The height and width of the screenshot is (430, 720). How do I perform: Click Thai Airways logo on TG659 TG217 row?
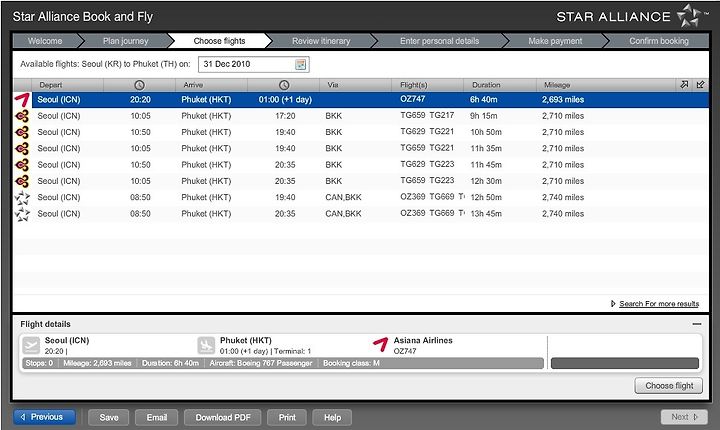pyautogui.click(x=22, y=116)
